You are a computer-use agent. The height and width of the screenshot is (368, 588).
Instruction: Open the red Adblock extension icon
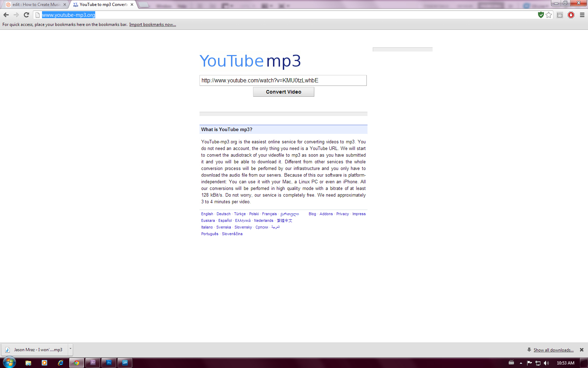point(571,15)
